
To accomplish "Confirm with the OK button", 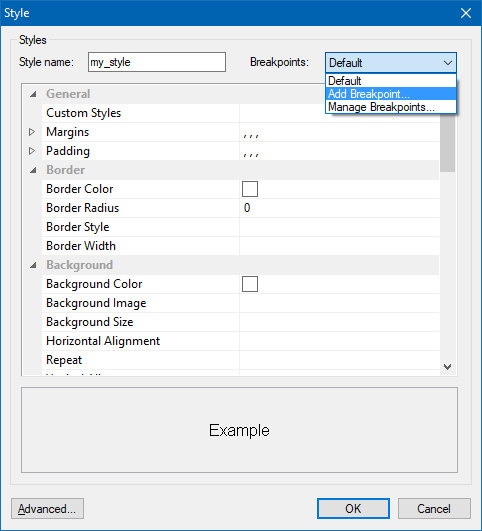I will click(353, 508).
